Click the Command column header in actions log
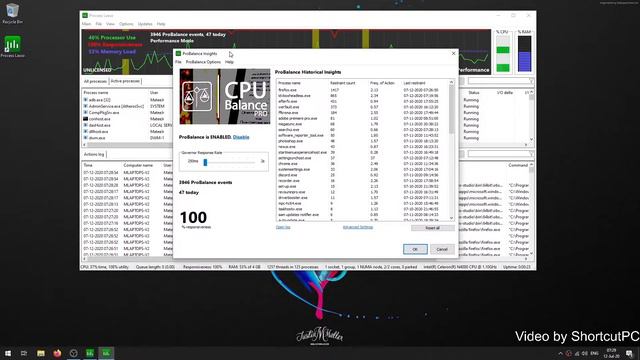Viewport: 640px width, 360px height. [518, 165]
